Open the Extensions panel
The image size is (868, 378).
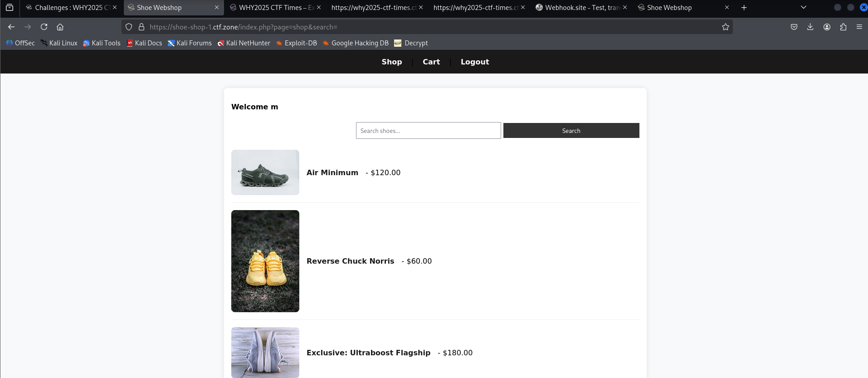click(x=843, y=27)
